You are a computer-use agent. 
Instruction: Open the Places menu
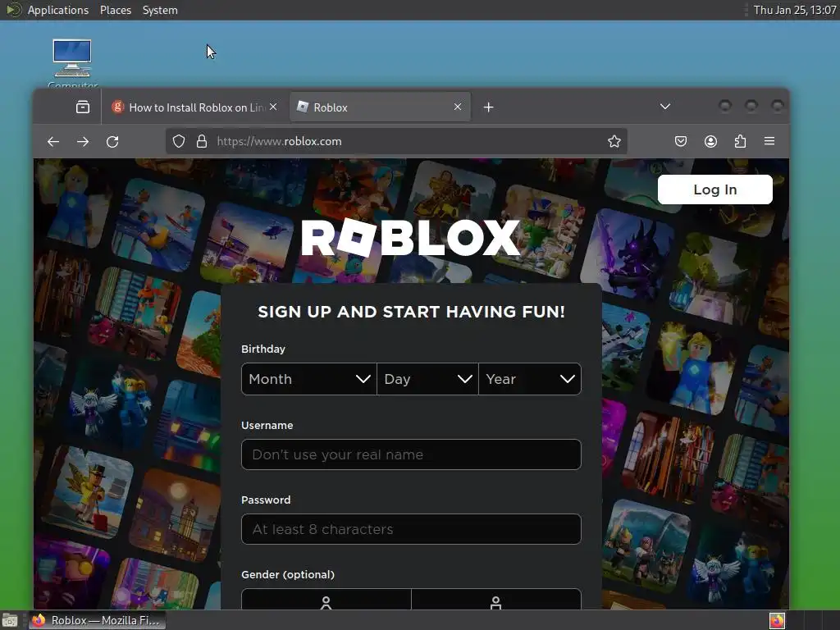click(116, 10)
